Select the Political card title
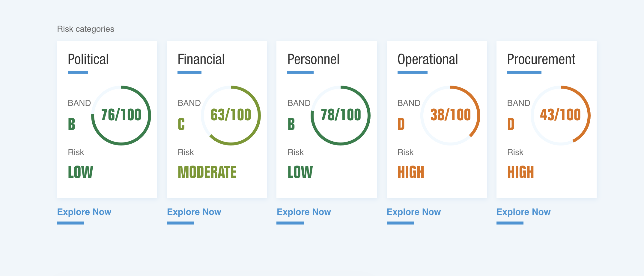Image resolution: width=644 pixels, height=276 pixels. point(88,59)
